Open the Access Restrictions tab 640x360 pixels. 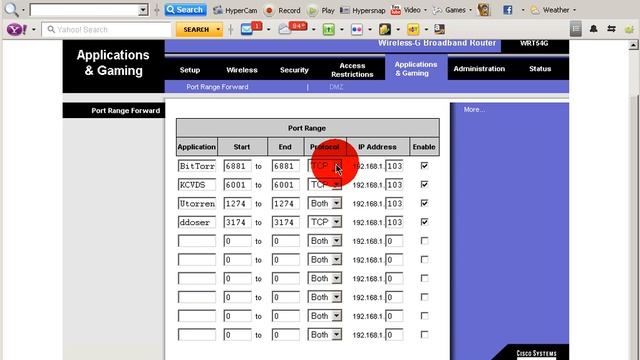point(352,70)
